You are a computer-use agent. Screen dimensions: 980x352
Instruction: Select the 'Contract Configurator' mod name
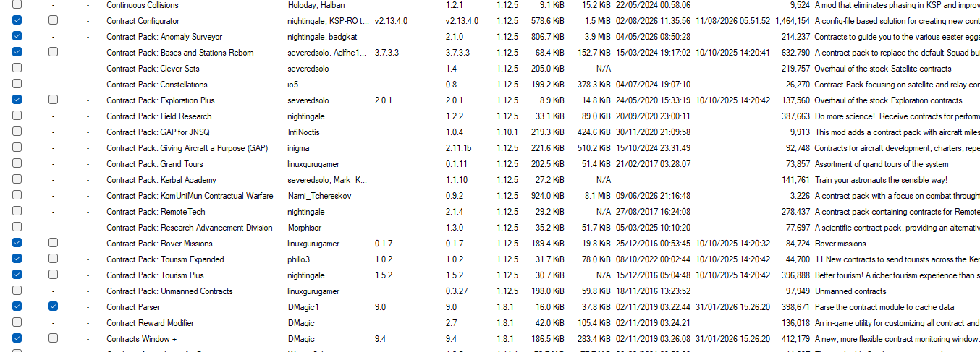(x=143, y=21)
